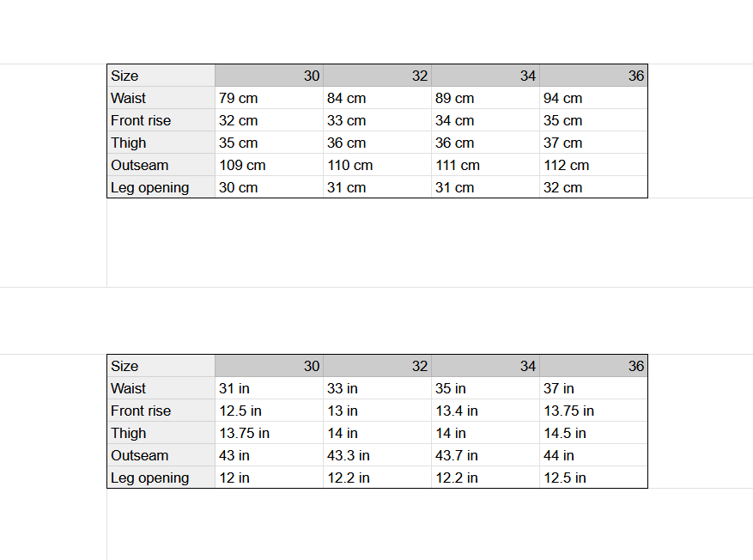Click the 13.4 in front rise cell
753x560 pixels.
click(x=457, y=411)
